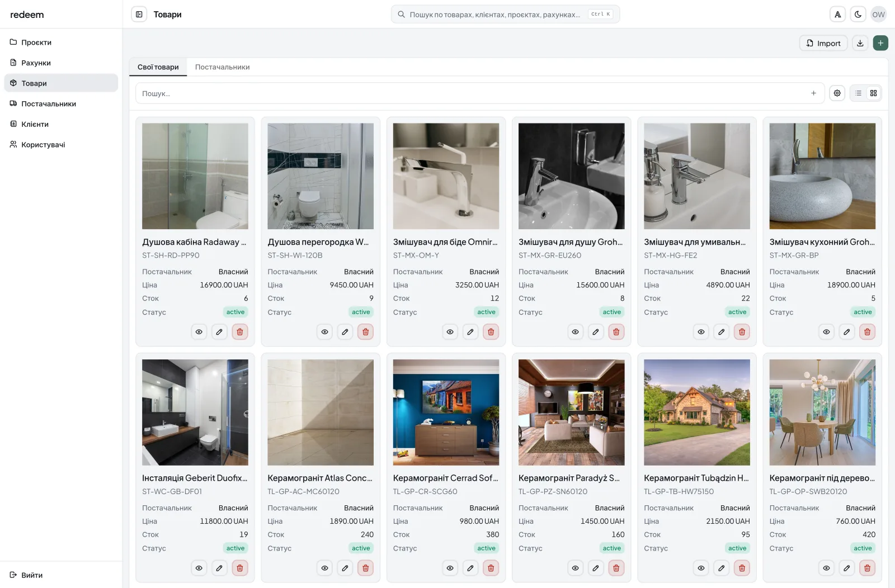895x588 pixels.
Task: Open the Свої товари tab
Action: pyautogui.click(x=158, y=67)
